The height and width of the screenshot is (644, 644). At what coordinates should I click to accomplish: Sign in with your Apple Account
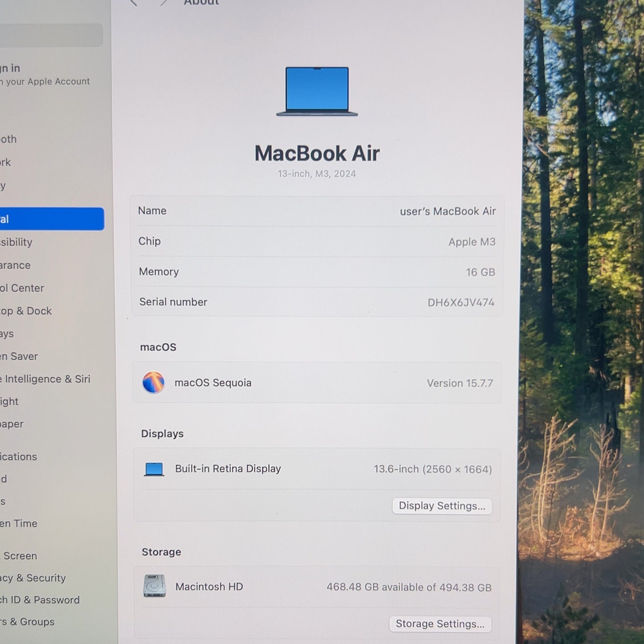45,74
